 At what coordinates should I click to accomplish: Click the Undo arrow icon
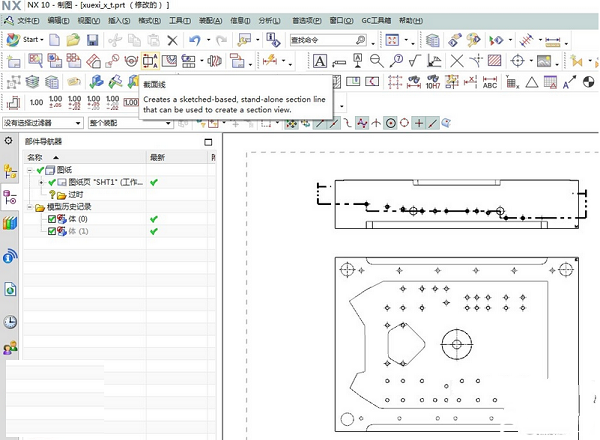pyautogui.click(x=194, y=40)
